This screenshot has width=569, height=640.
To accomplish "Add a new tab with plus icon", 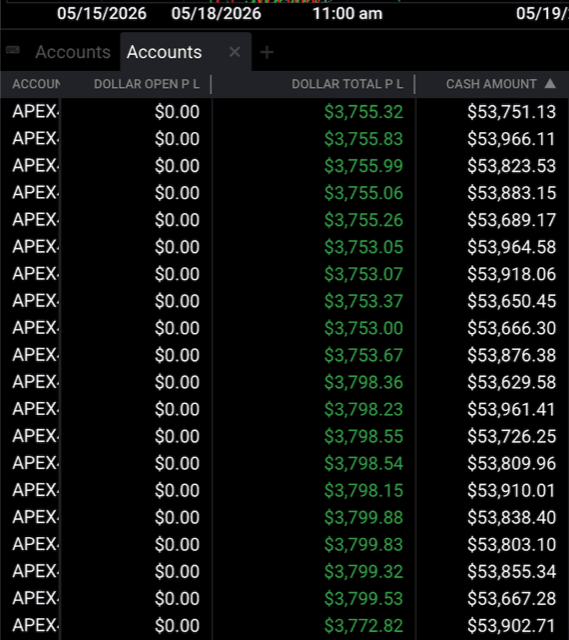I will [x=267, y=52].
